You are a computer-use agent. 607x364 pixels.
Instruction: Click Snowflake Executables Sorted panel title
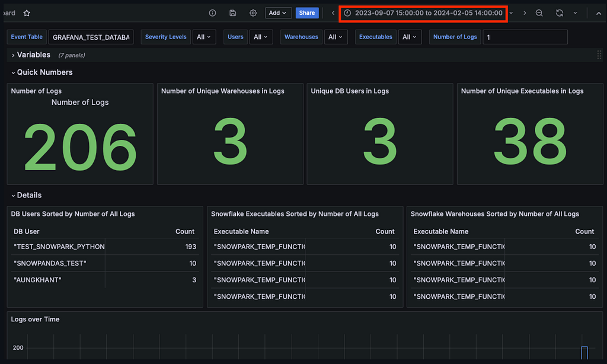click(295, 214)
